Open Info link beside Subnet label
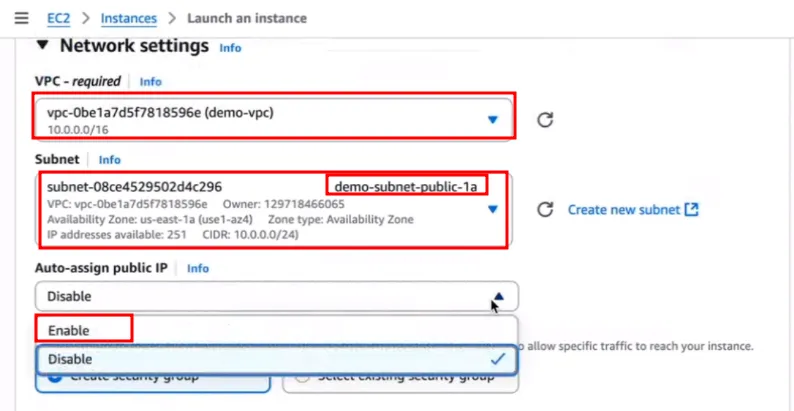This screenshot has height=411, width=794. [x=109, y=160]
